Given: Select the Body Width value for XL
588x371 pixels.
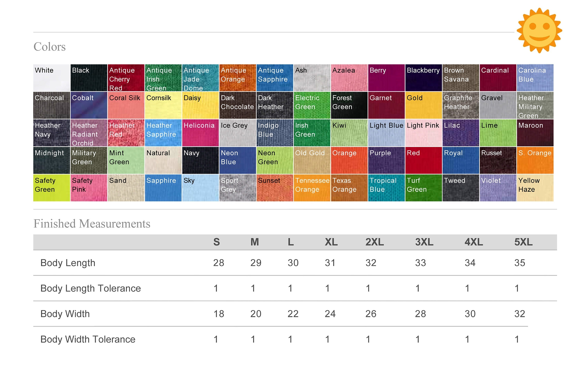Looking at the screenshot, I should point(330,314).
